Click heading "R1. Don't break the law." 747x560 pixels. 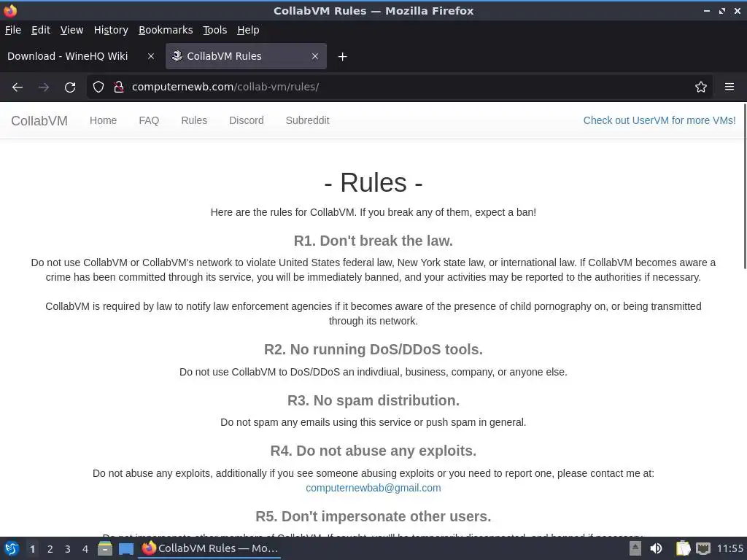(x=373, y=241)
